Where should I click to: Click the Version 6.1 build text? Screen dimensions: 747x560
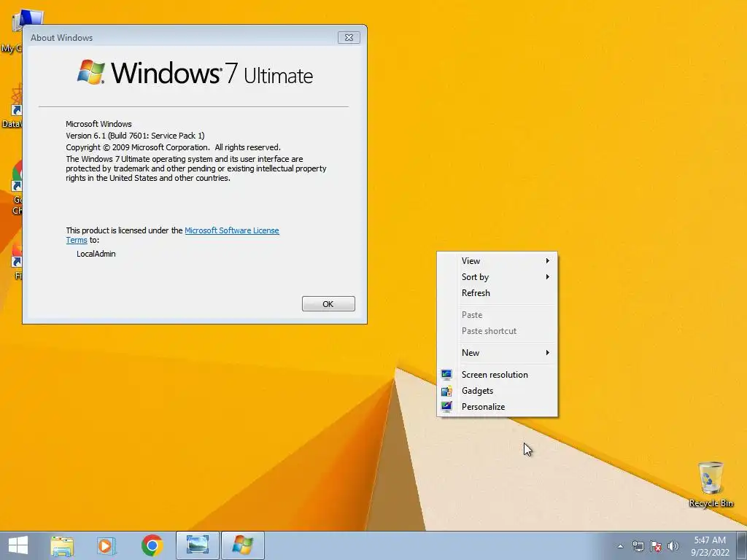[x=135, y=136]
